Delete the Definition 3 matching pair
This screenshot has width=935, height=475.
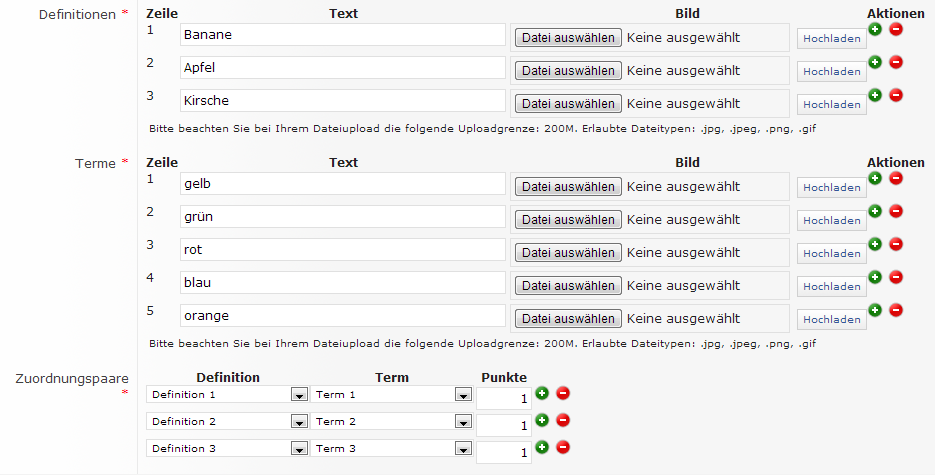click(562, 447)
